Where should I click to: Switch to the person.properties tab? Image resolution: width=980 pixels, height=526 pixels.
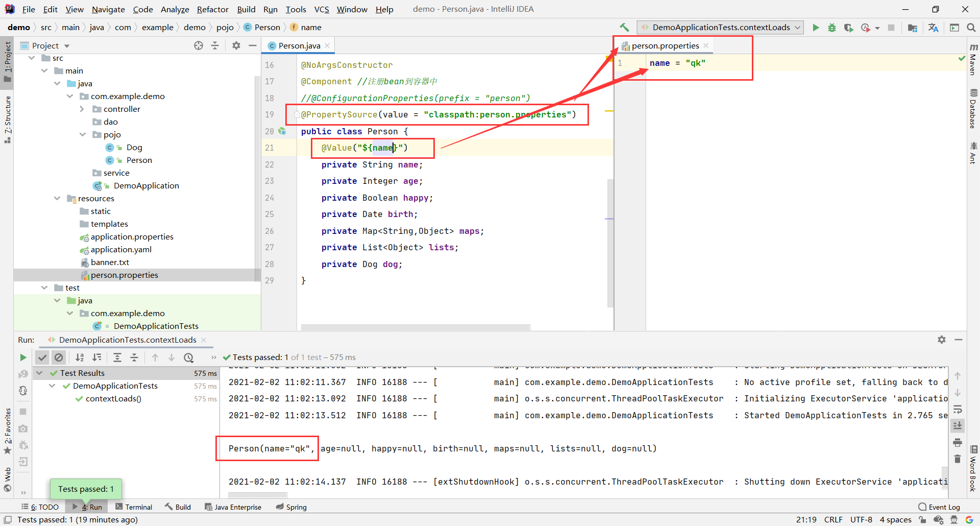point(664,45)
